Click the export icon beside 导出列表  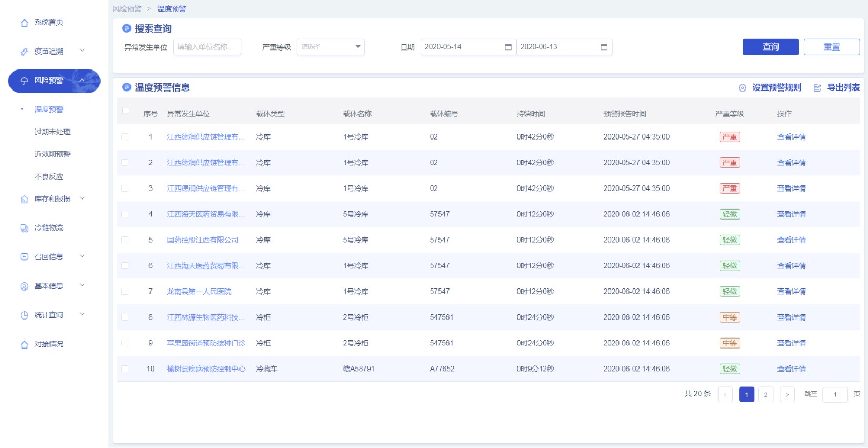coord(817,88)
